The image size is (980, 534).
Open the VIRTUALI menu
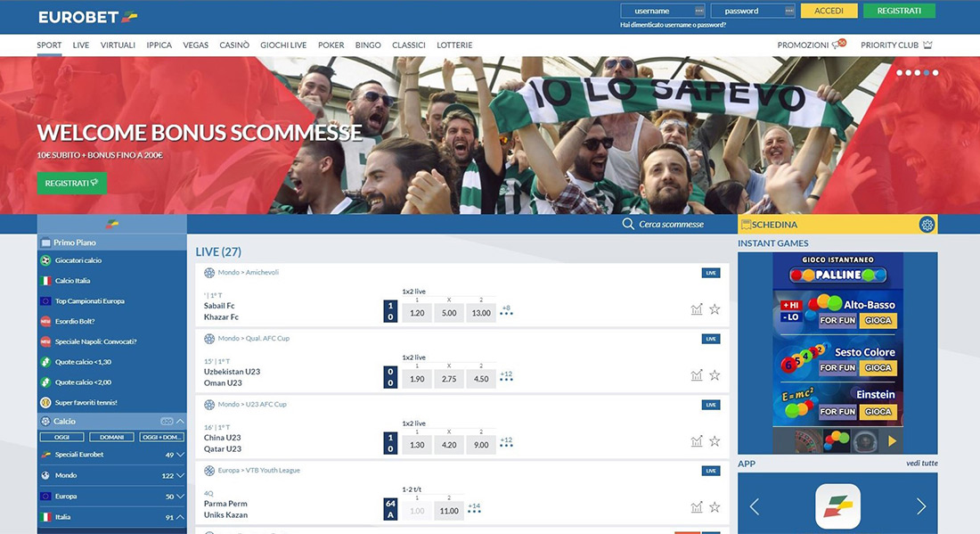(118, 45)
